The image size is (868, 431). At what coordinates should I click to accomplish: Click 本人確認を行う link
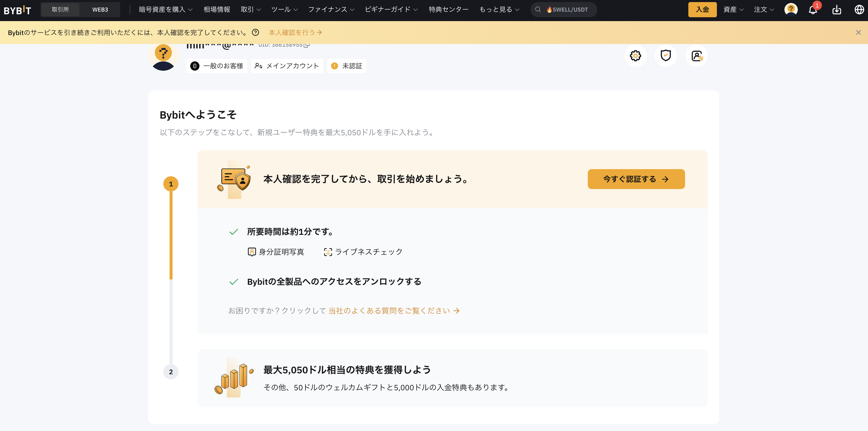(295, 32)
